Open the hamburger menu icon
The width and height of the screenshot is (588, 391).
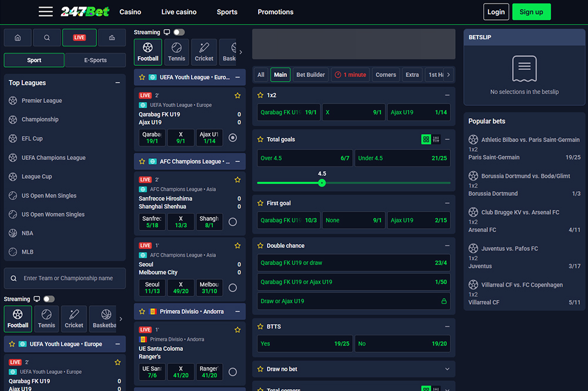coord(45,12)
